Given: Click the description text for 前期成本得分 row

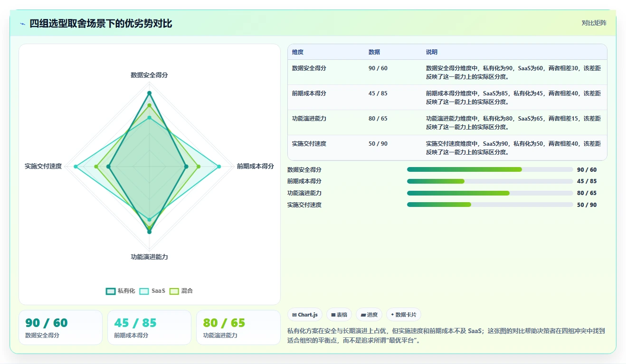Looking at the screenshot, I should point(513,97).
